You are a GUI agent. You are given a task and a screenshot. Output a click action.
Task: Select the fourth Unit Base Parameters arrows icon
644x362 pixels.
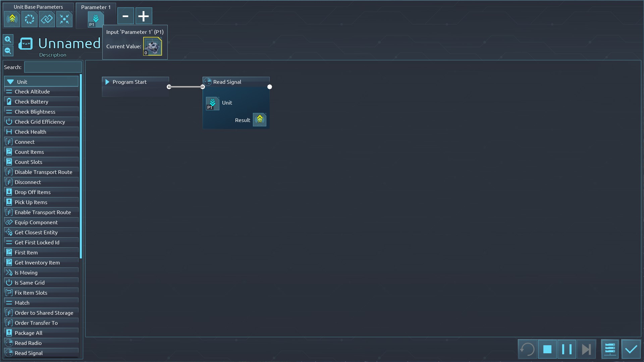pyautogui.click(x=64, y=19)
